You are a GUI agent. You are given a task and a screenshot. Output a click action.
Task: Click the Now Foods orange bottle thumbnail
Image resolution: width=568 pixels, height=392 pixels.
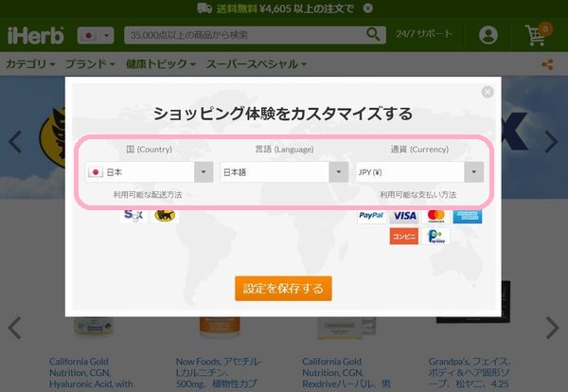[220, 327]
